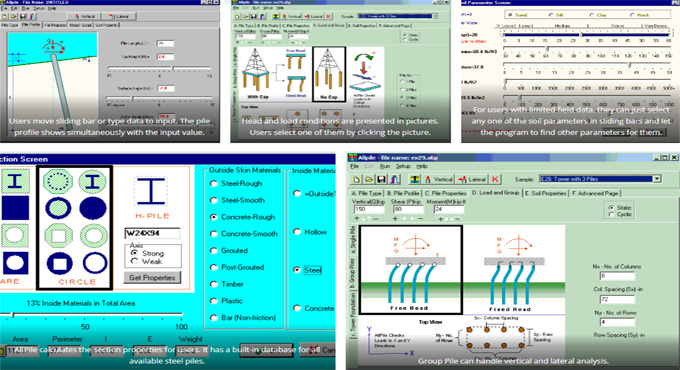Select hollow blue ring circle shape
Screen dimensions: 680x370
pyautogui.click(x=95, y=263)
